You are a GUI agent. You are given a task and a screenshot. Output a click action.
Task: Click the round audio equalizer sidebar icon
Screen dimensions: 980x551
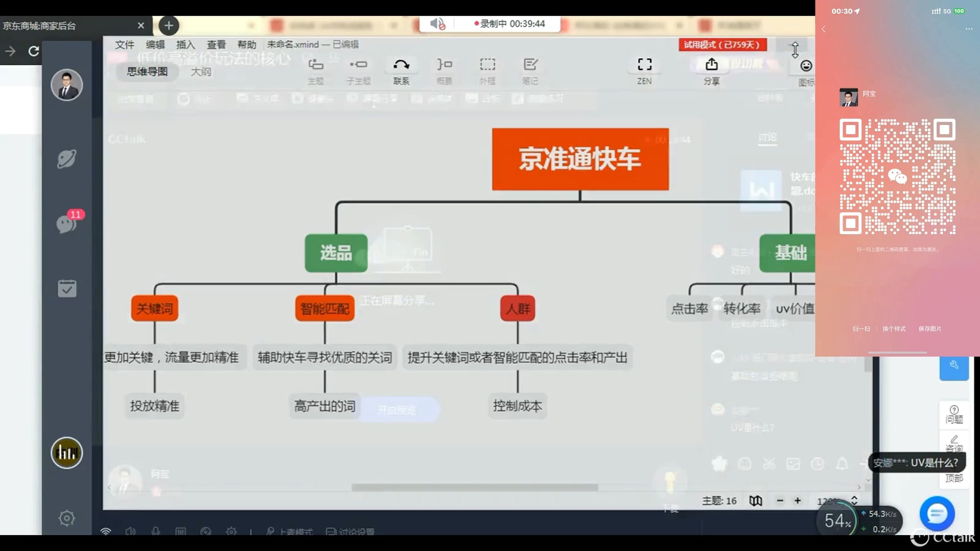point(66,453)
